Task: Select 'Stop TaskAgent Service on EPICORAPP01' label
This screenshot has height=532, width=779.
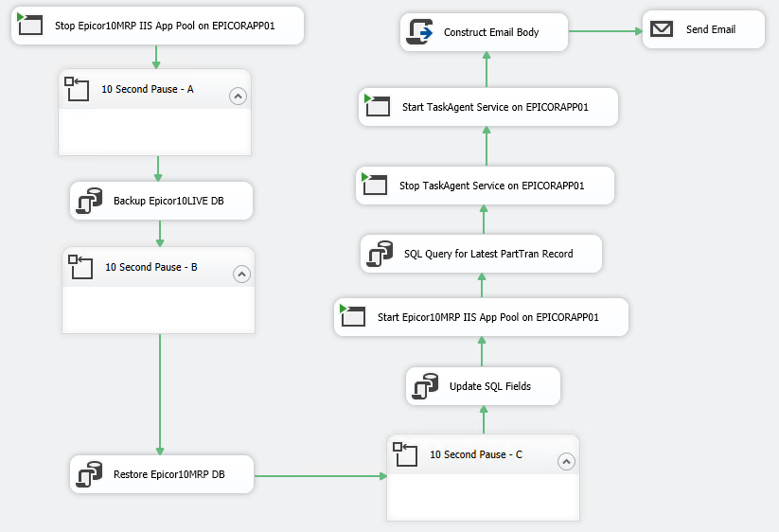Action: point(492,186)
